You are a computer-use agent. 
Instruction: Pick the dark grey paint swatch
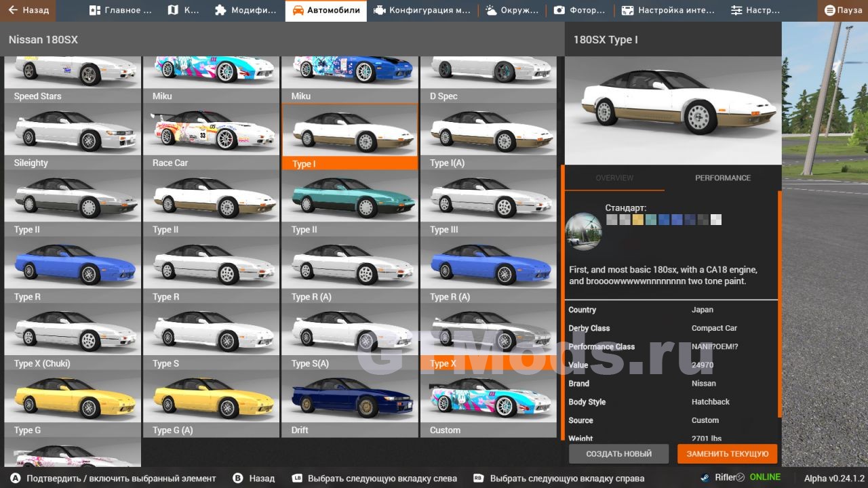[703, 220]
